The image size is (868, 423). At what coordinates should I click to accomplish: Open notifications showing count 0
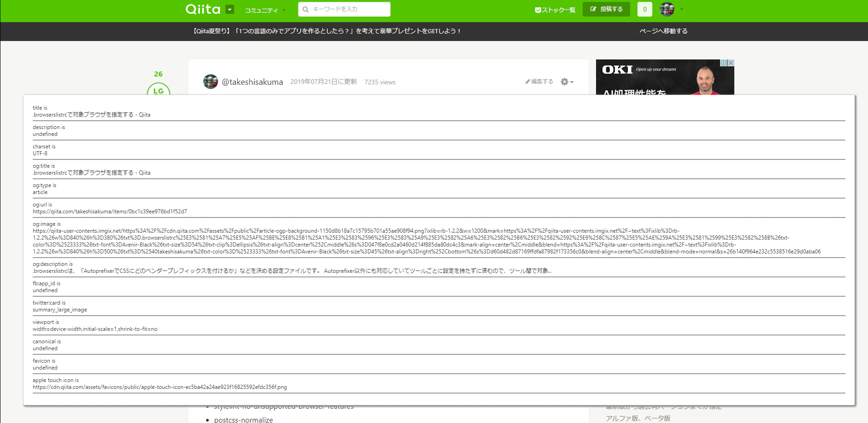coord(645,9)
